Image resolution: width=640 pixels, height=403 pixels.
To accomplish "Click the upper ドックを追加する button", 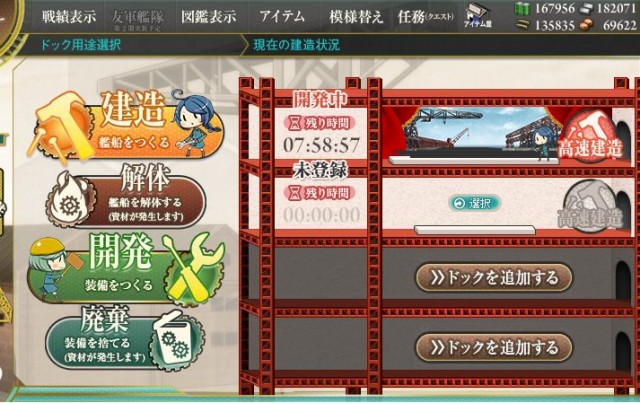I will click(x=494, y=278).
